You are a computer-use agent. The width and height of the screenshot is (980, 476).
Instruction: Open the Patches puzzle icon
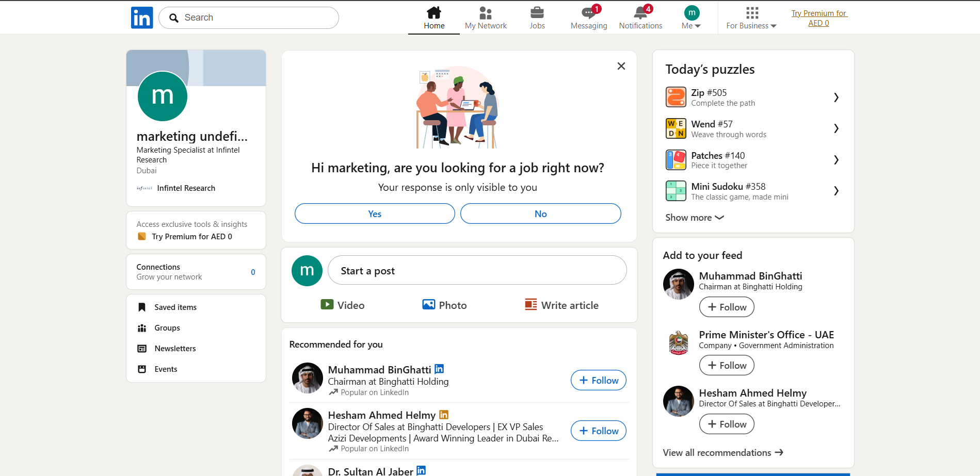pos(676,160)
